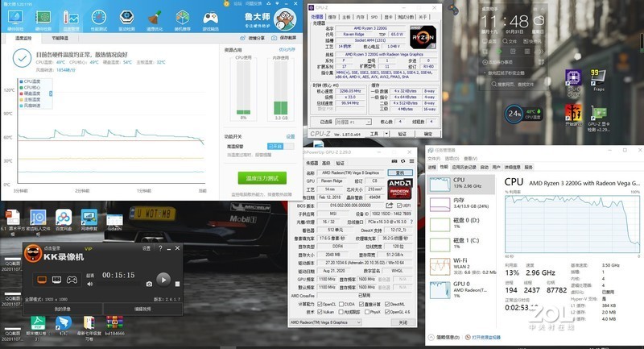Open GPU-Z hamburger menu icon
The image size is (644, 349).
coord(411,161)
